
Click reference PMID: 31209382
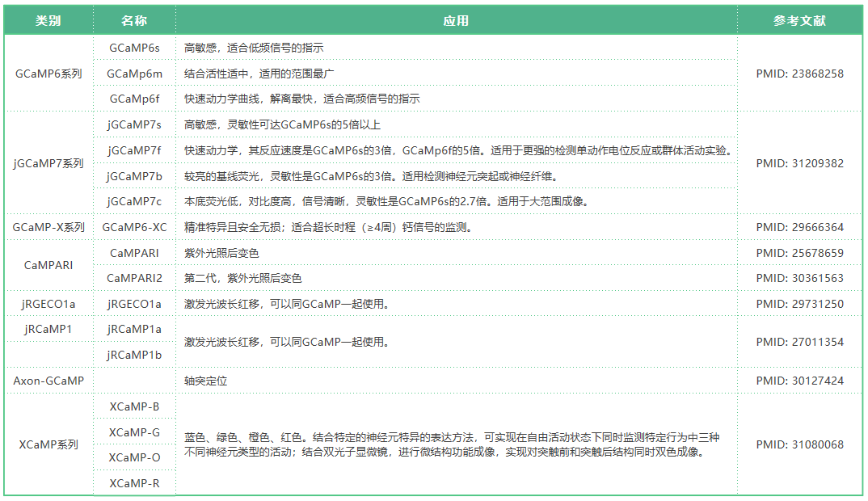click(800, 163)
